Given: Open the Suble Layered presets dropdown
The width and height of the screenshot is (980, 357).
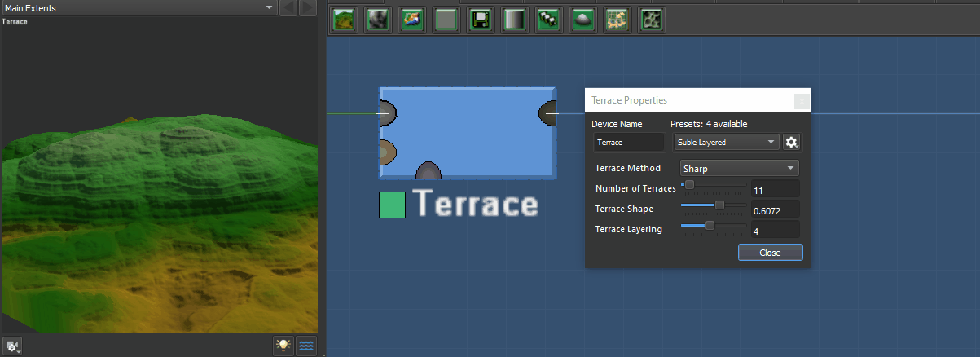Looking at the screenshot, I should (727, 142).
